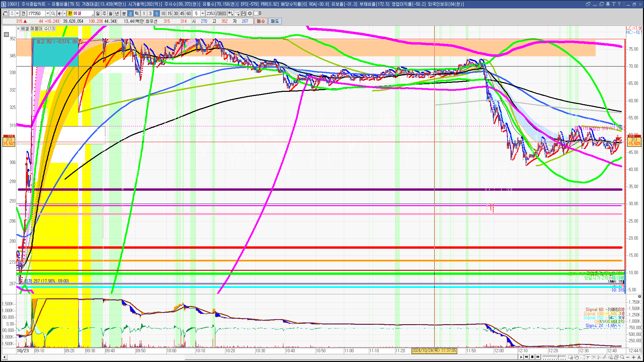Image resolution: width=644 pixels, height=362 pixels.
Task: Select the 틱 (tick) period tab
Action: [x=137, y=13]
